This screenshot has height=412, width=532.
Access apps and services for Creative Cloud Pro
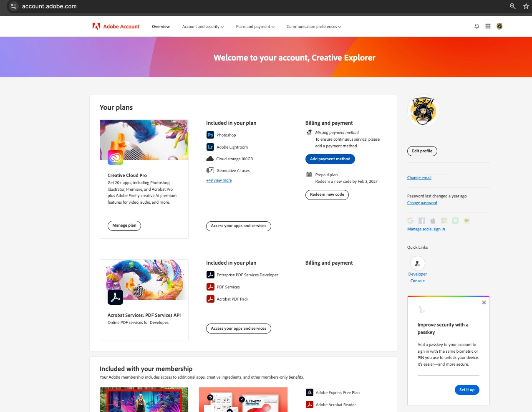[x=239, y=226]
